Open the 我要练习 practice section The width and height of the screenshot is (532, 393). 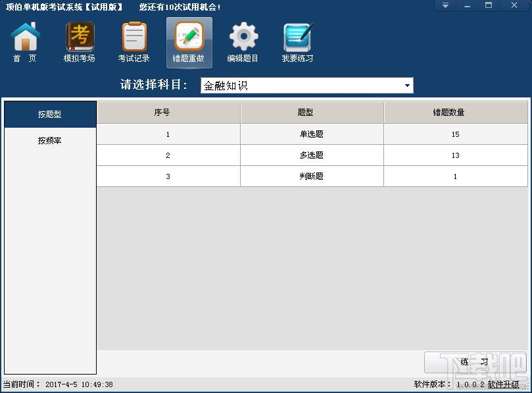coord(297,41)
